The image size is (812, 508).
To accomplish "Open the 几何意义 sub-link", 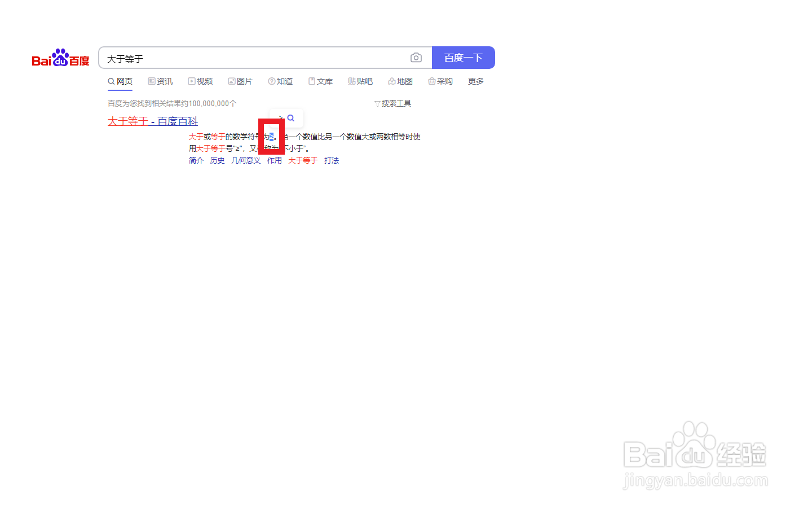I will click(246, 160).
